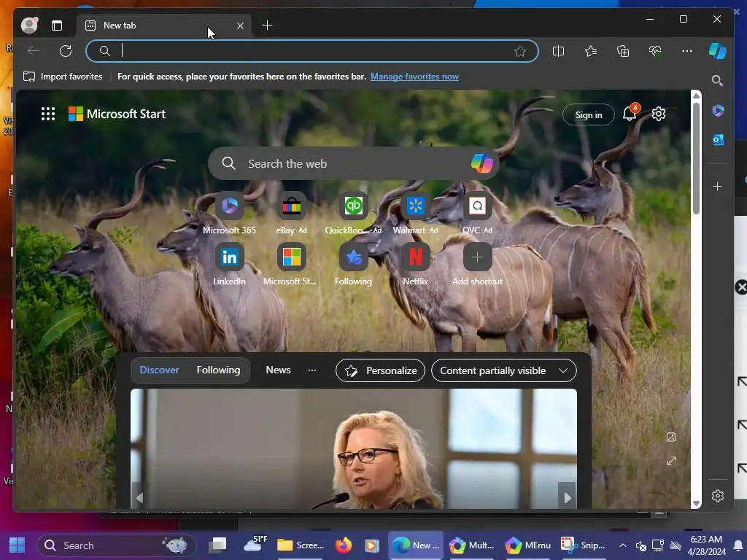This screenshot has width=747, height=560.
Task: Open the Favorites list
Action: coord(591,51)
